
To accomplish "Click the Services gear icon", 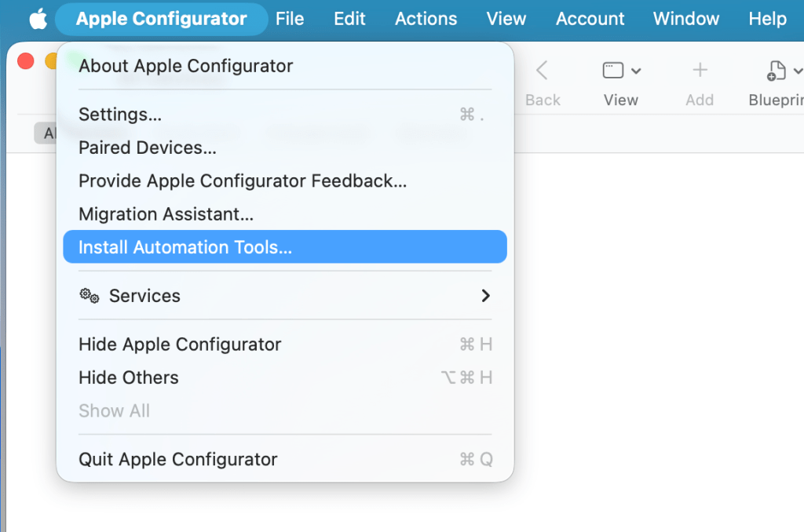I will (90, 296).
